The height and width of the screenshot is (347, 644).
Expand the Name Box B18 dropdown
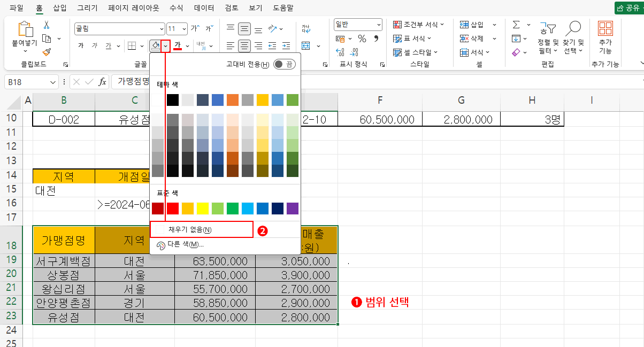[52, 82]
